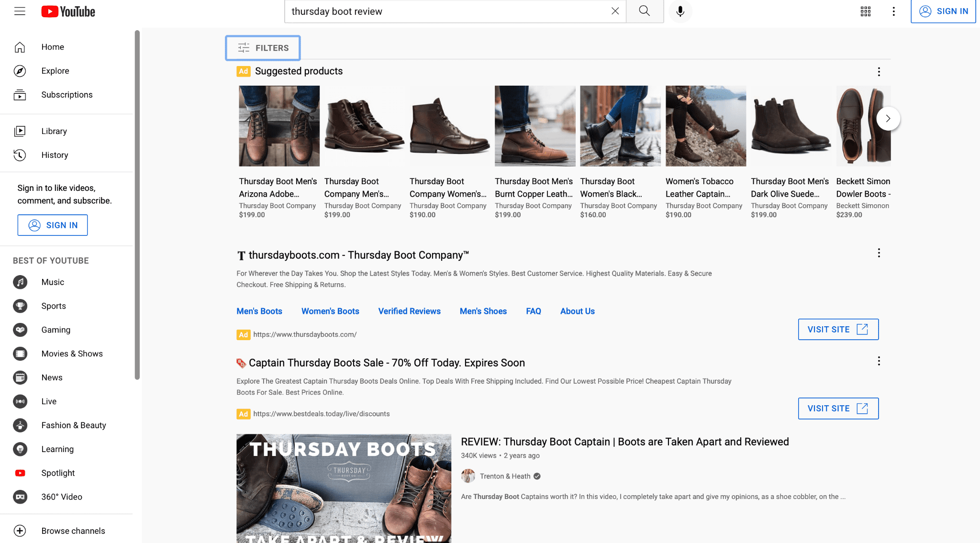Click the Movies & Shows icon

tap(20, 354)
